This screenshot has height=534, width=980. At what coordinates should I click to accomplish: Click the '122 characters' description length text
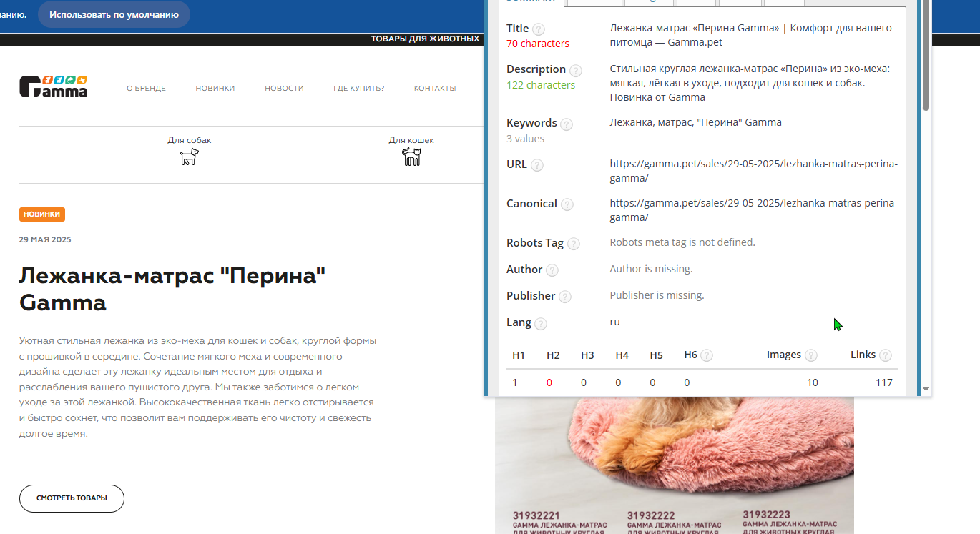tap(541, 85)
